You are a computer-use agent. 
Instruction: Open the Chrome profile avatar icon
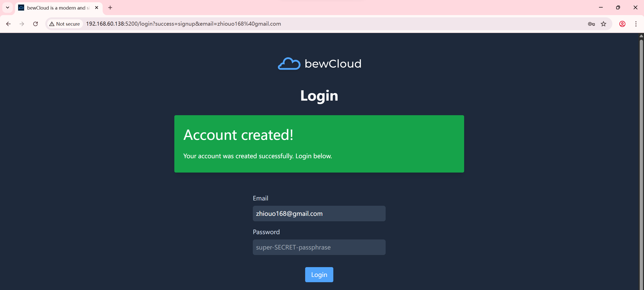point(622,24)
